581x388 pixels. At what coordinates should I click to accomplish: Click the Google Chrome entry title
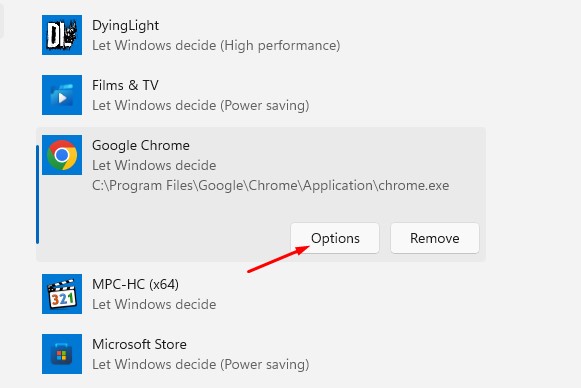point(141,145)
